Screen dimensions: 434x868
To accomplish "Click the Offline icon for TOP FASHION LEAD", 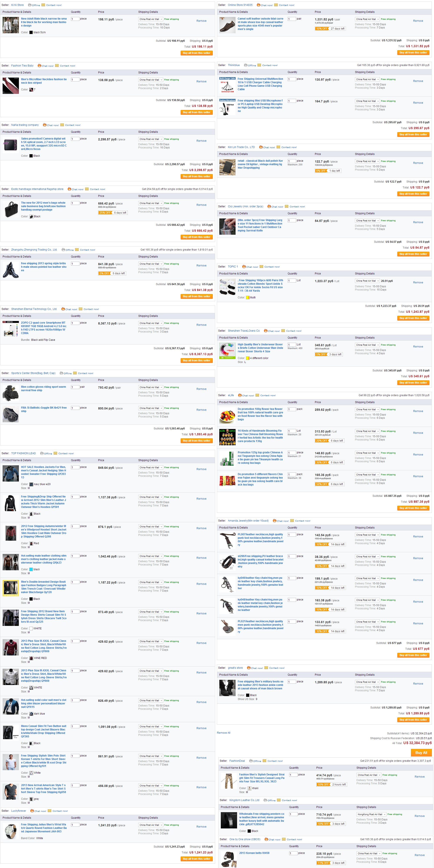I will (x=42, y=453).
